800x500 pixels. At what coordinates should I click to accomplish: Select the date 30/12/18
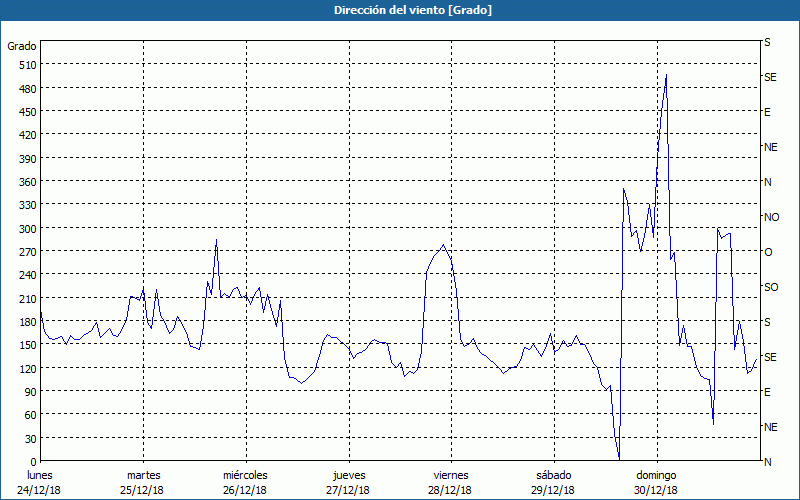click(656, 490)
